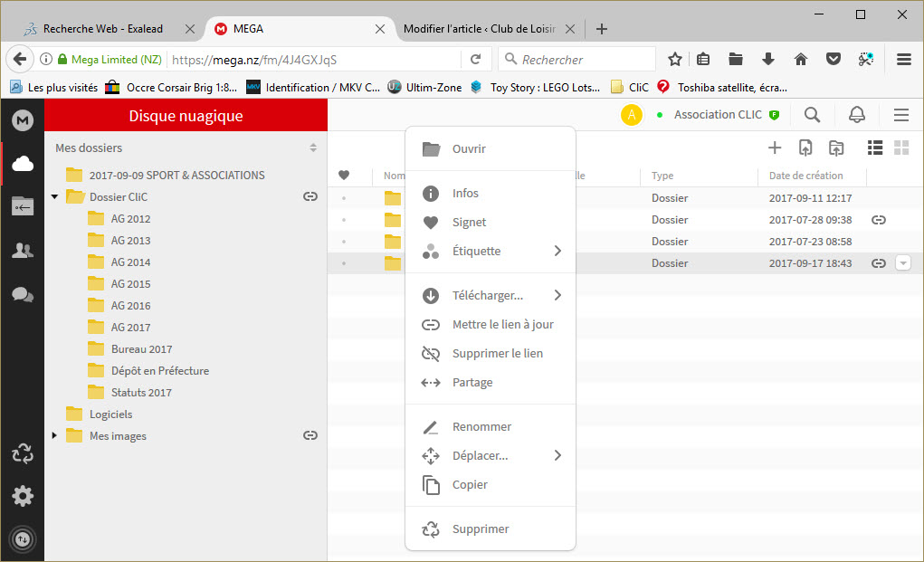This screenshot has width=924, height=562.
Task: Choose Partage in context menu
Action: 491,382
